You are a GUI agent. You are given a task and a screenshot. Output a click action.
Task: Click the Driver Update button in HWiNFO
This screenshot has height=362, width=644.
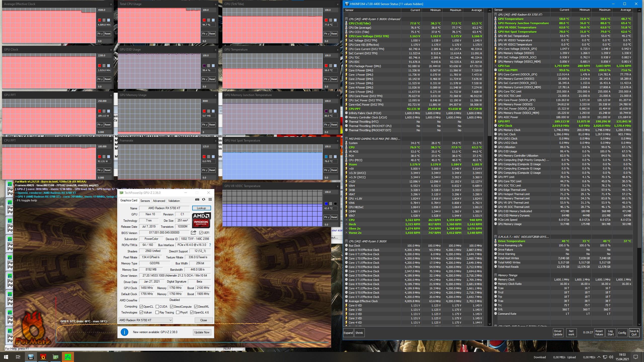click(558, 333)
